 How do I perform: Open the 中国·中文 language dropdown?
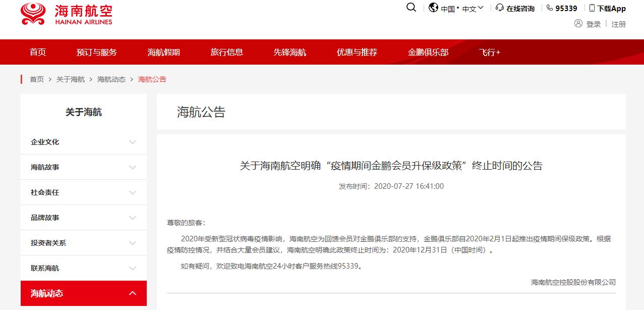pyautogui.click(x=460, y=8)
